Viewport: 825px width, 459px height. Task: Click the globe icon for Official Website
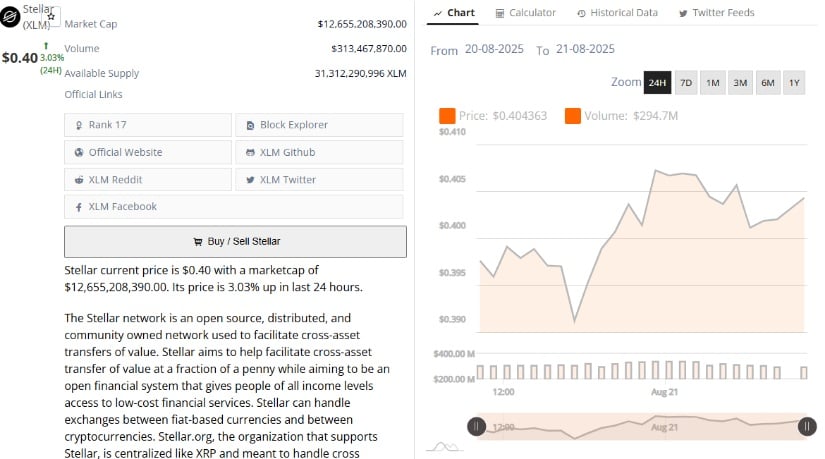point(79,152)
